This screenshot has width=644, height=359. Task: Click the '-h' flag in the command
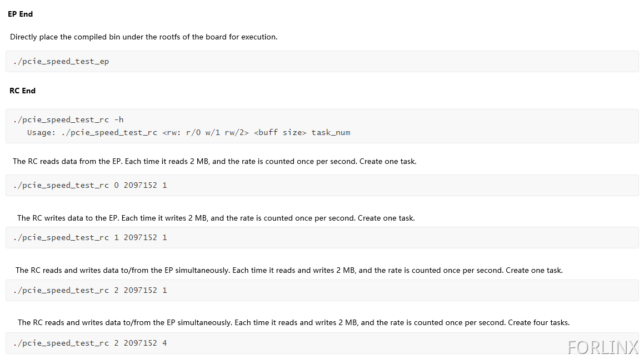[119, 120]
